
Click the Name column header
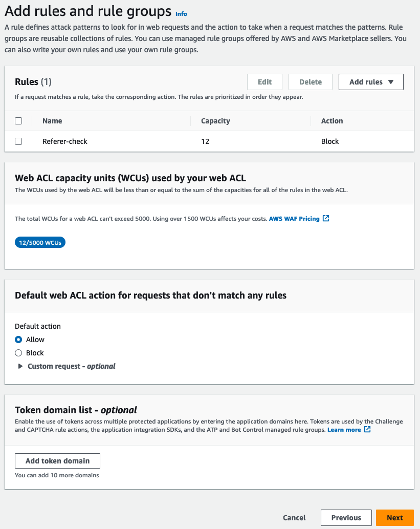pos(52,120)
